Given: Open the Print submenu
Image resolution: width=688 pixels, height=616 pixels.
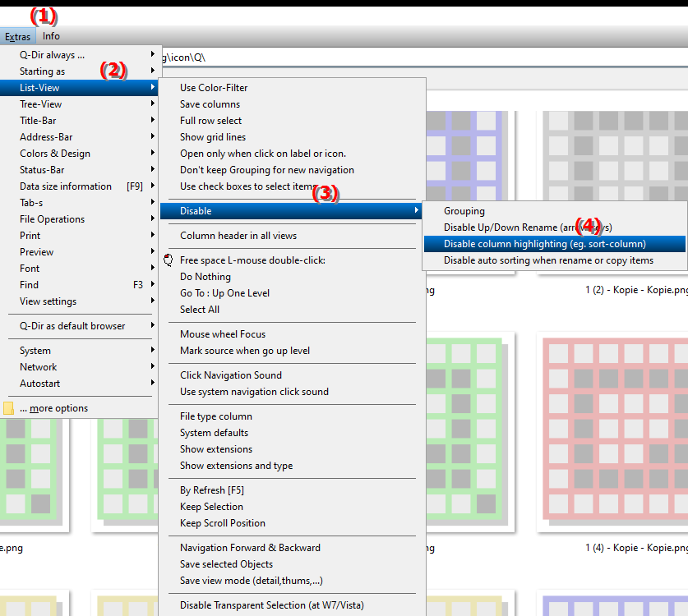Looking at the screenshot, I should tap(80, 236).
